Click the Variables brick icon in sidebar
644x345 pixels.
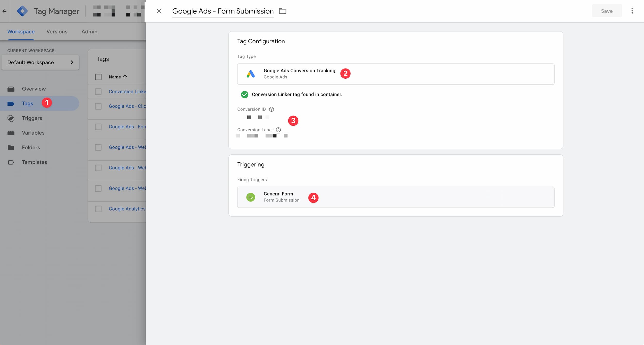(11, 133)
